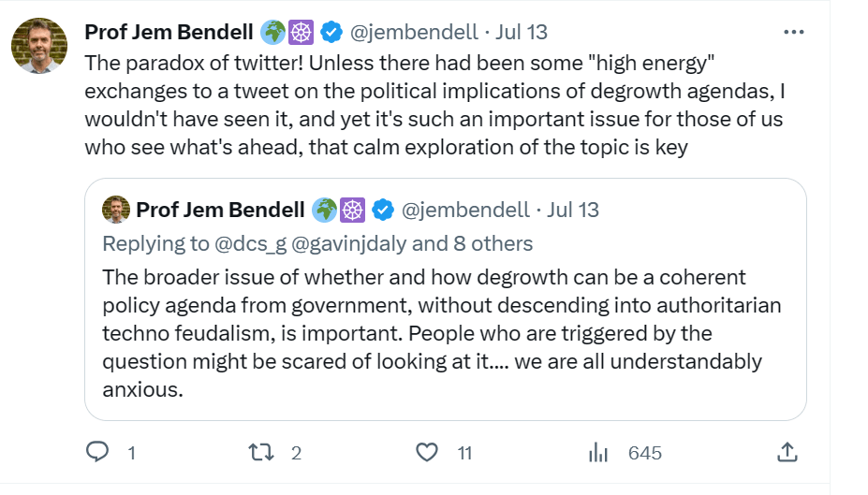
Task: Click the @jembendell handle in quoted tweet
Action: (x=465, y=209)
